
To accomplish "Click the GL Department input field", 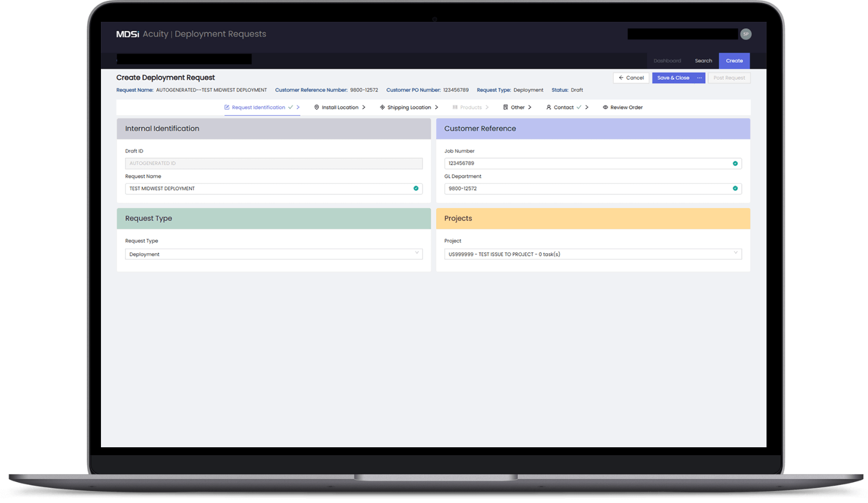I will 593,188.
